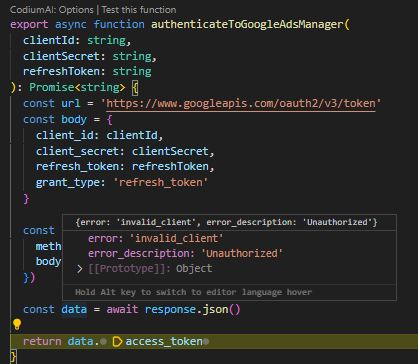Click the lightbulb quick-fix icon
Image resolution: width=418 pixels, height=364 pixels.
coord(17,324)
